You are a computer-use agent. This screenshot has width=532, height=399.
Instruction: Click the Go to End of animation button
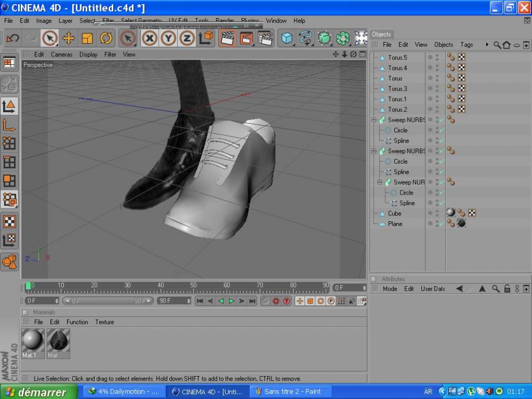(x=252, y=301)
